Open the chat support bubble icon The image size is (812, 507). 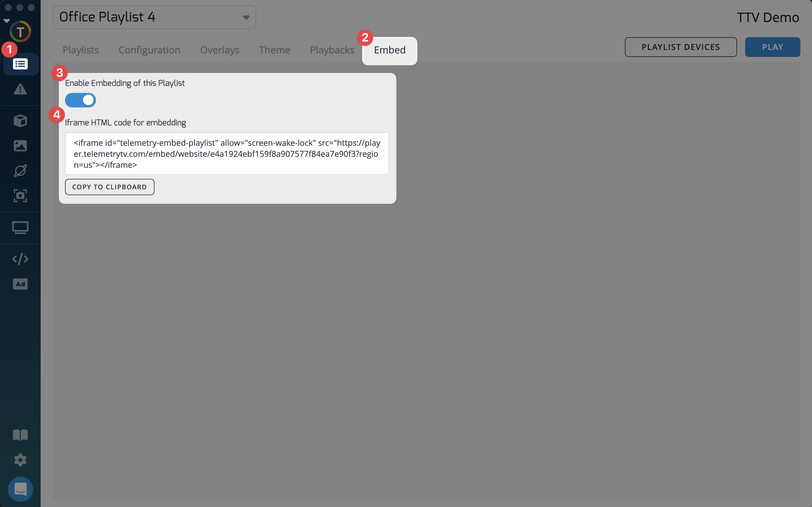click(x=20, y=489)
